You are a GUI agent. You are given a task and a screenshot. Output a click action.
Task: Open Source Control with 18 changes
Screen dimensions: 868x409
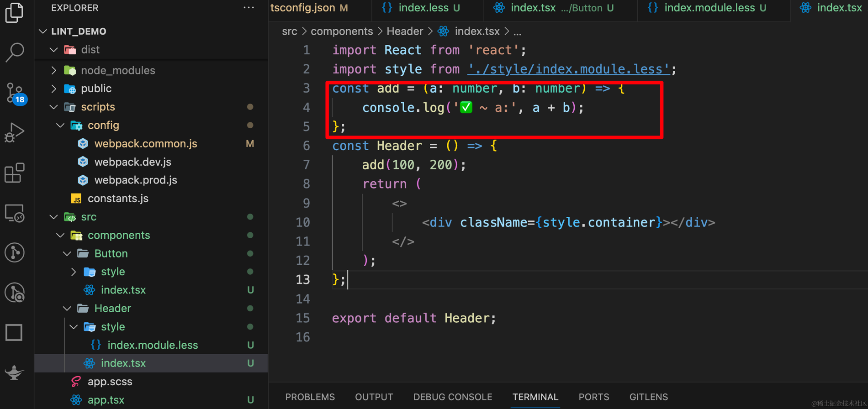point(16,94)
